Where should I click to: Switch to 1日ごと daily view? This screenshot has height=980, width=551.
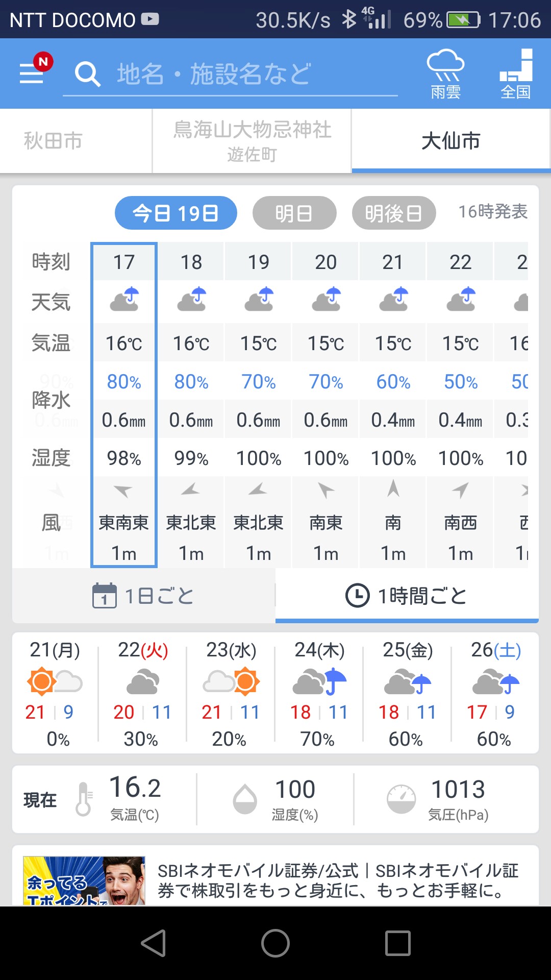click(x=143, y=596)
